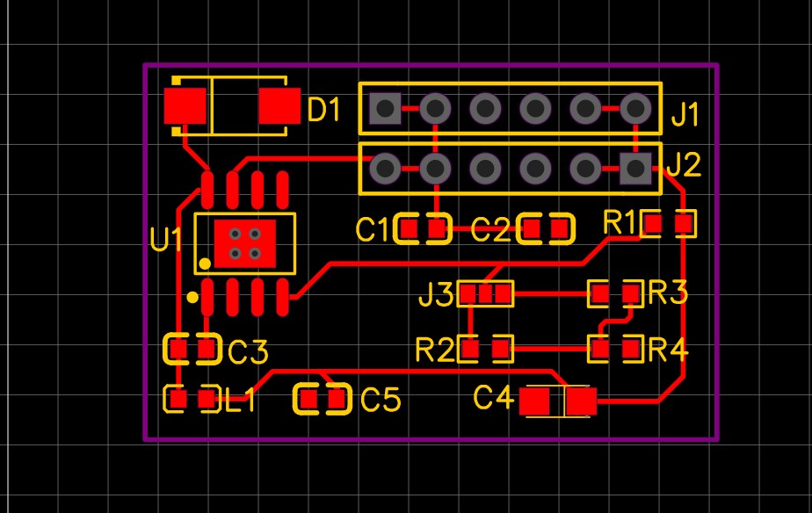This screenshot has width=812, height=513.
Task: Click the leftmost round pad of J2
Action: click(x=385, y=169)
